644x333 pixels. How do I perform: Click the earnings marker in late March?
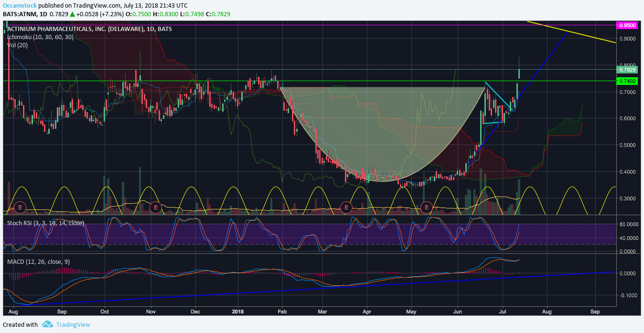click(x=346, y=207)
